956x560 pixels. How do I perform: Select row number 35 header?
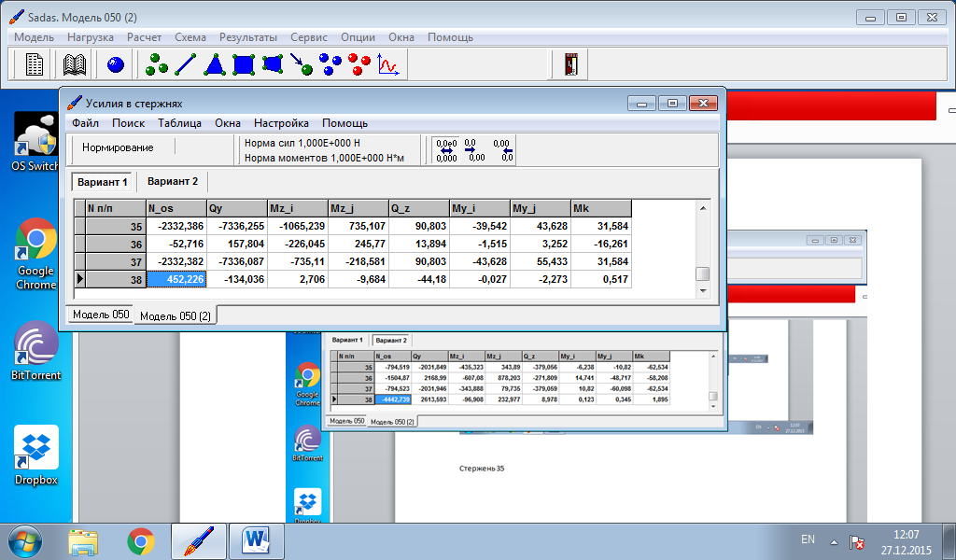pos(115,226)
